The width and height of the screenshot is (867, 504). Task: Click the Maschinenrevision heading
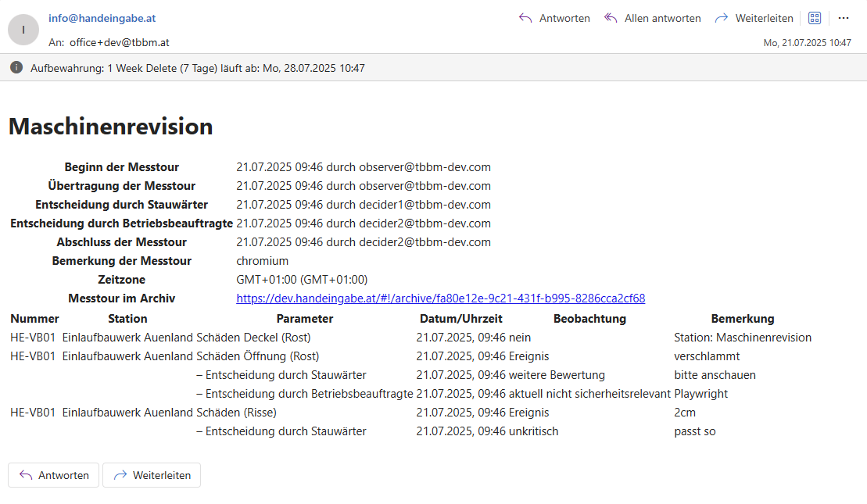point(110,127)
